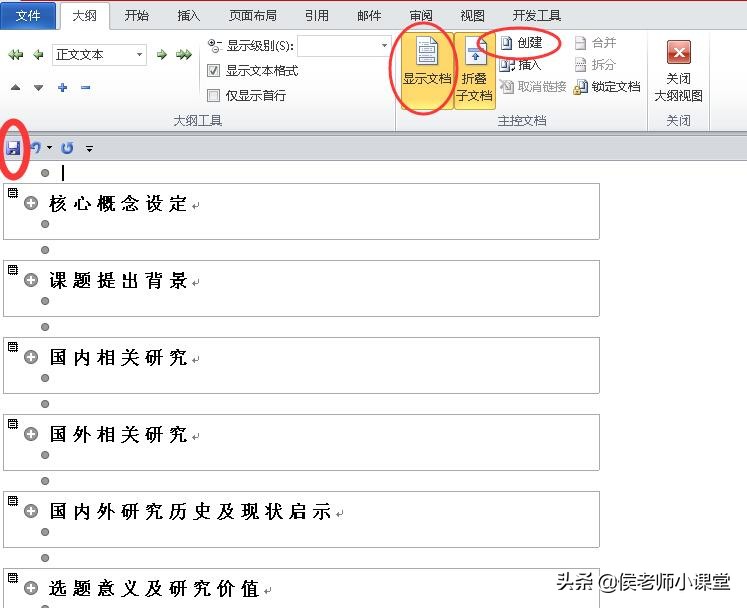
Task: Click the heading 选题意义及研究价值
Action: [x=154, y=588]
